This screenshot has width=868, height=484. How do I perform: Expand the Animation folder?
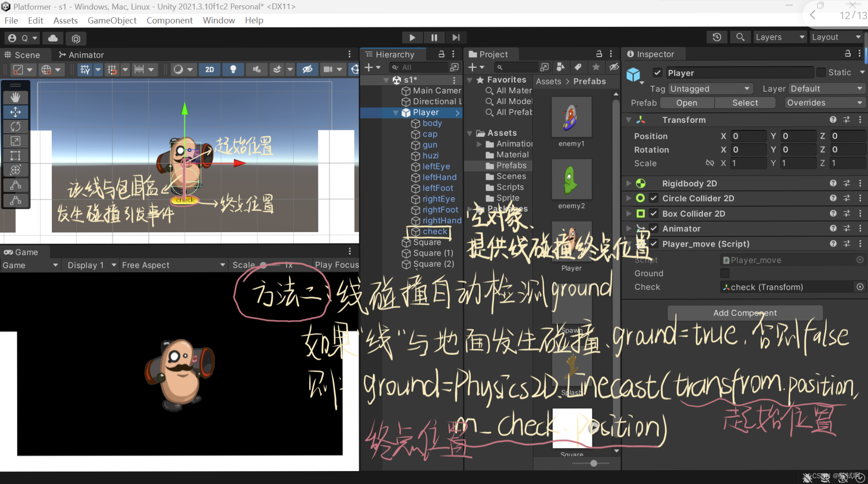(479, 144)
